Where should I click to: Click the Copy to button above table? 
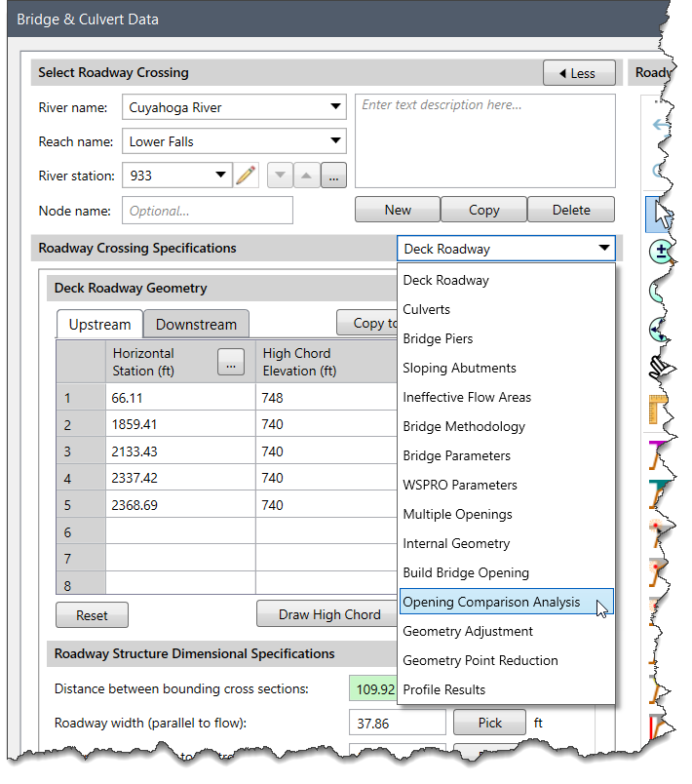(x=367, y=323)
